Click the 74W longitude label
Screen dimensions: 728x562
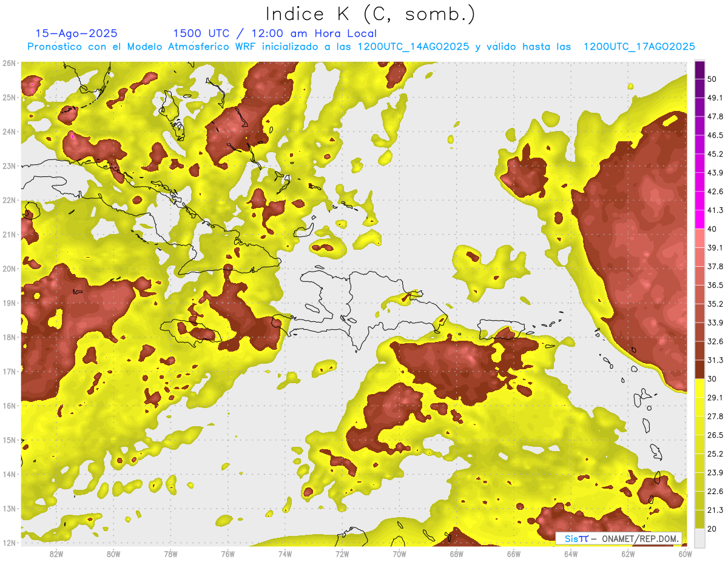(x=285, y=554)
